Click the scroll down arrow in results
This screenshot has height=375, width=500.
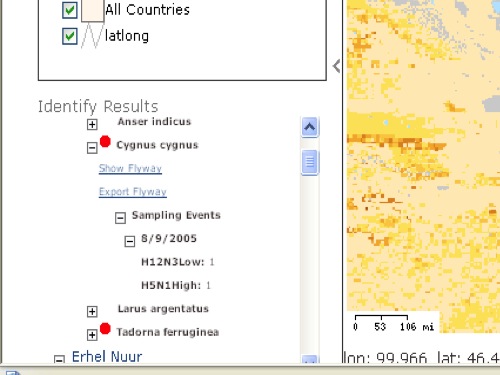click(x=310, y=359)
